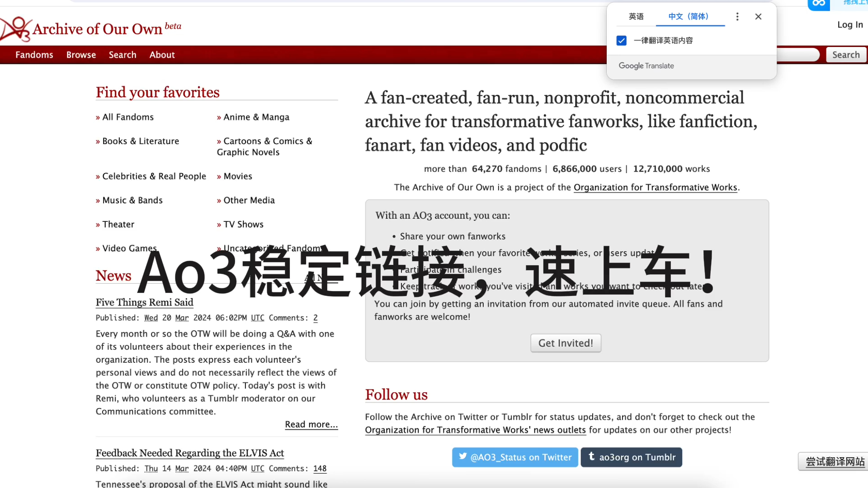Click the Twitter bird icon in Follow us
868x488 pixels.
463,456
